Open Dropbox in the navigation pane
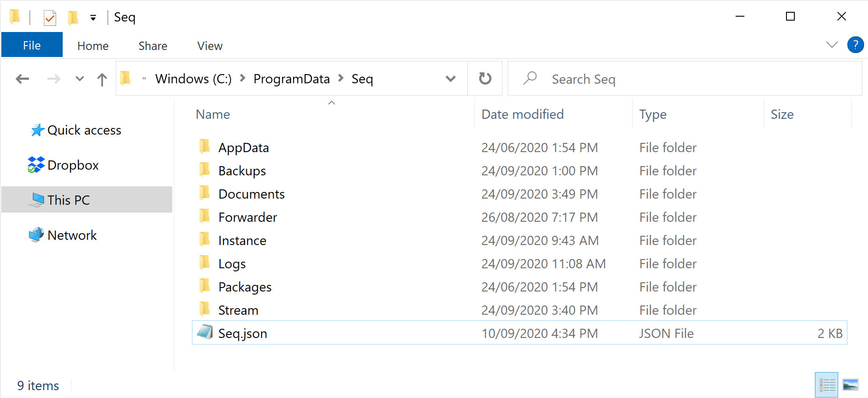868x398 pixels. [x=73, y=165]
